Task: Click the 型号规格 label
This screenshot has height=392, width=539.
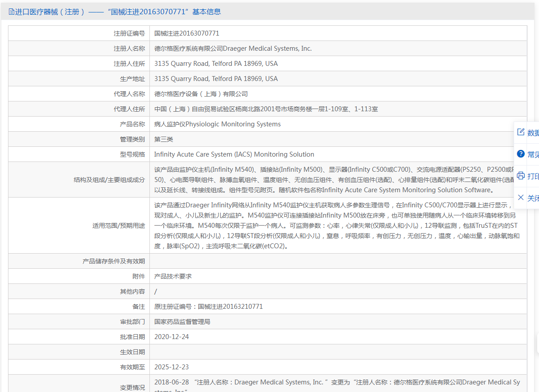Action: pyautogui.click(x=133, y=154)
